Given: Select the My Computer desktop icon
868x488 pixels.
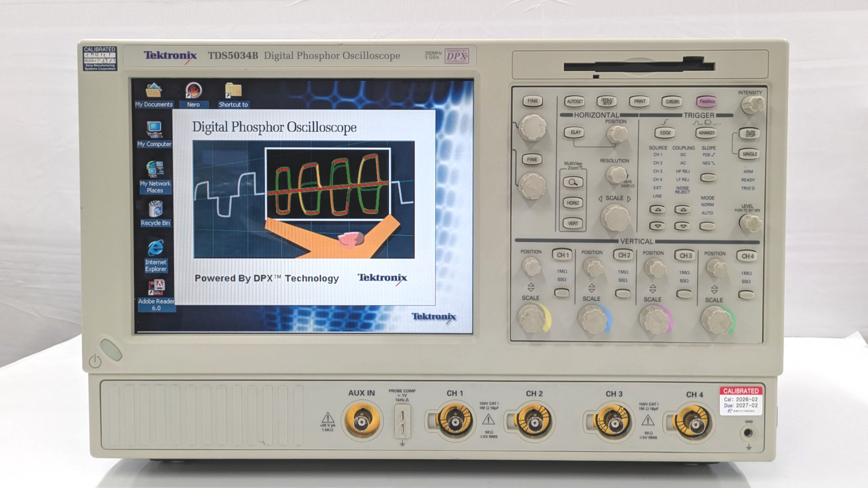Looking at the screenshot, I should (x=154, y=135).
